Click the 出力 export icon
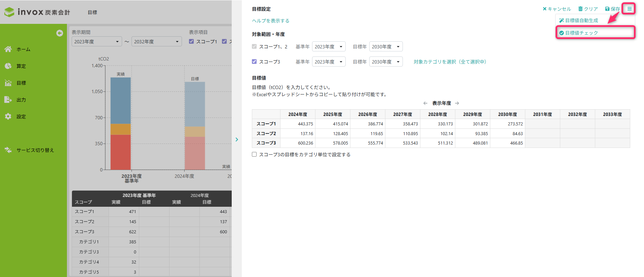This screenshot has width=644, height=277. (x=8, y=100)
